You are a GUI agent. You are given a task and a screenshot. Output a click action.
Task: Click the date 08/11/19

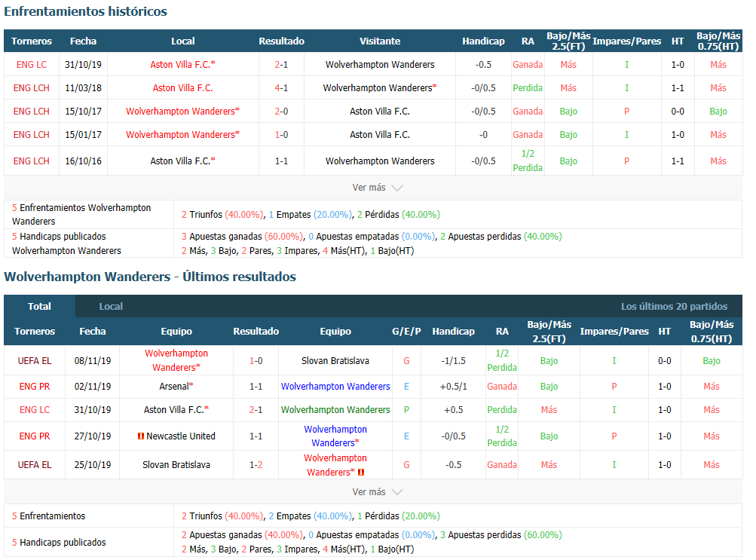click(x=93, y=361)
